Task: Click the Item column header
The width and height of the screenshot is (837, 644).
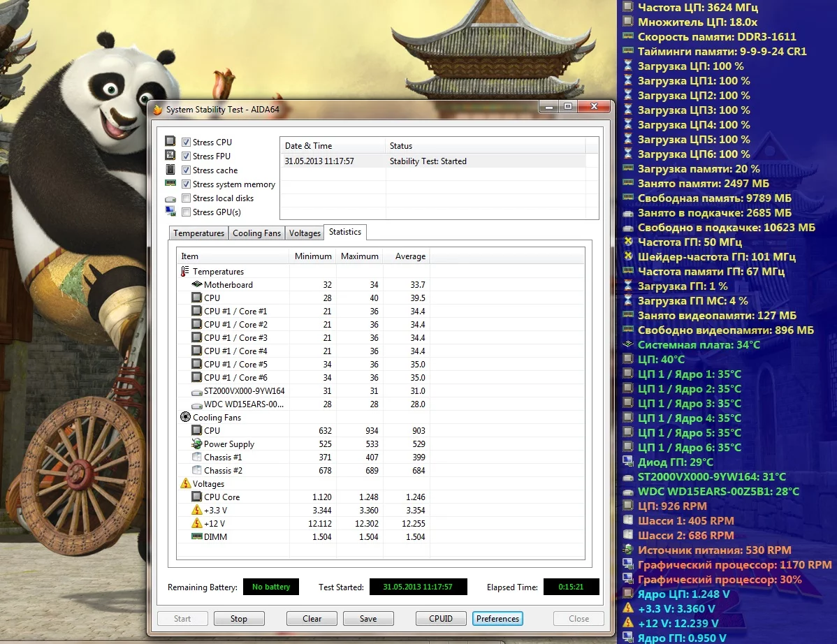Action: pos(233,256)
